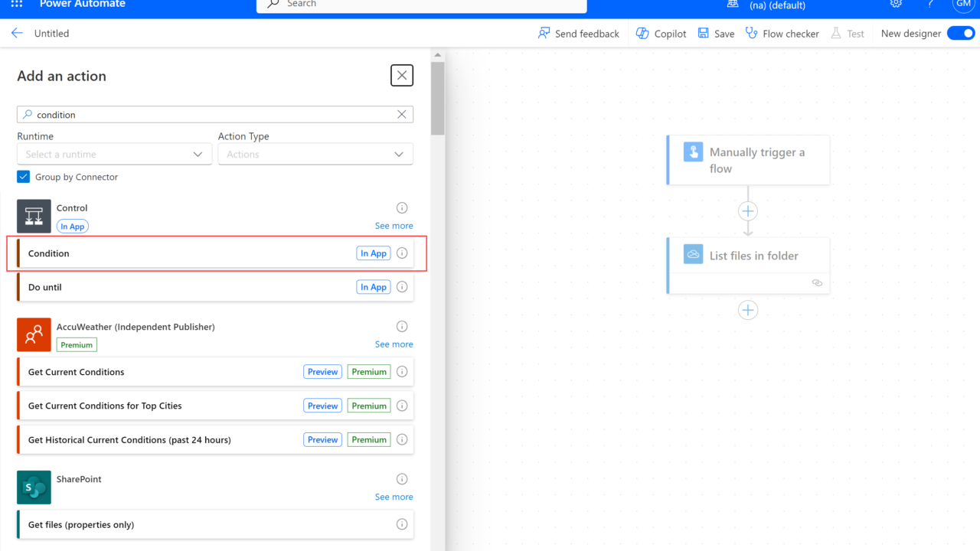Click the connection link icon on List files card
This screenshot has height=551, width=980.
coord(817,283)
